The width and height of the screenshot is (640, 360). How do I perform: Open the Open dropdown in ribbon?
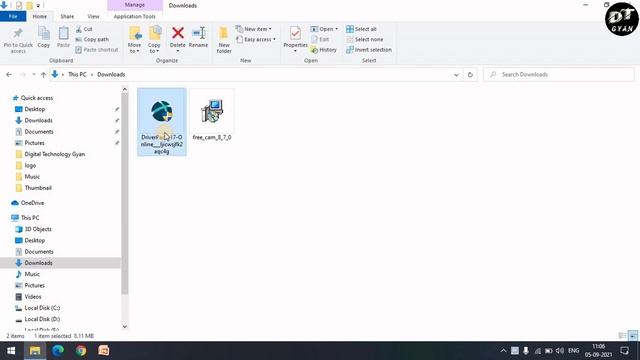pos(324,29)
